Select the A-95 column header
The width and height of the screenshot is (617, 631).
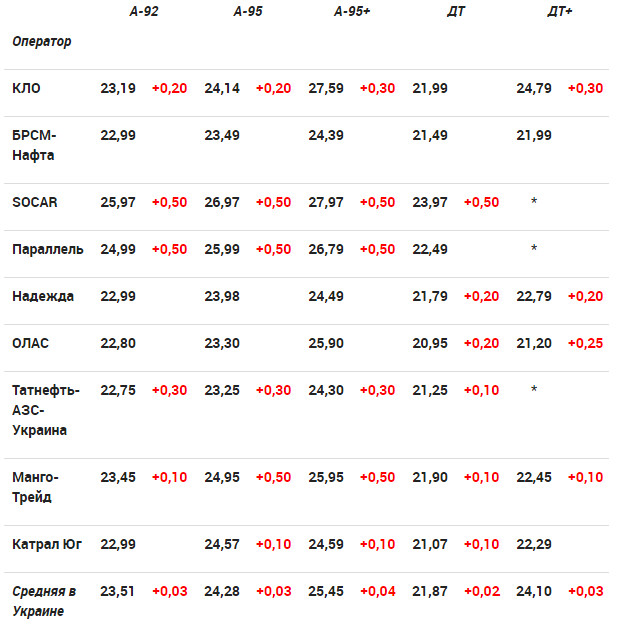(248, 12)
